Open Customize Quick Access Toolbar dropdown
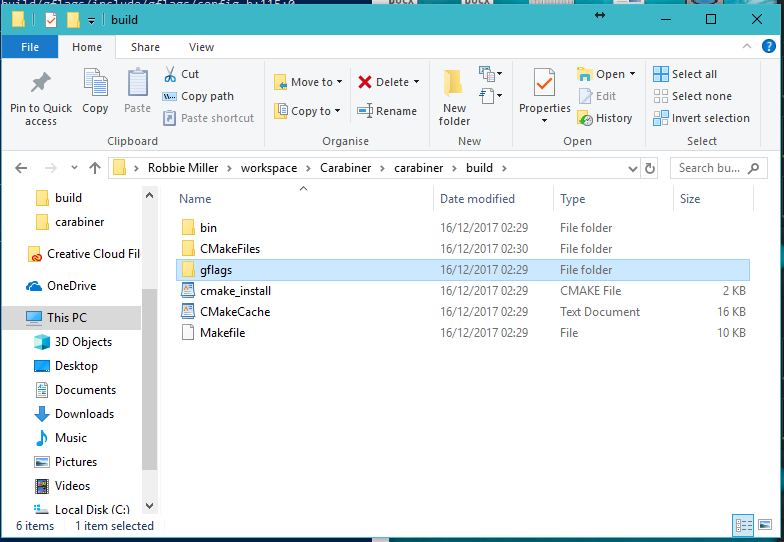Screen dimensions: 784x542 pyautogui.click(x=92, y=20)
